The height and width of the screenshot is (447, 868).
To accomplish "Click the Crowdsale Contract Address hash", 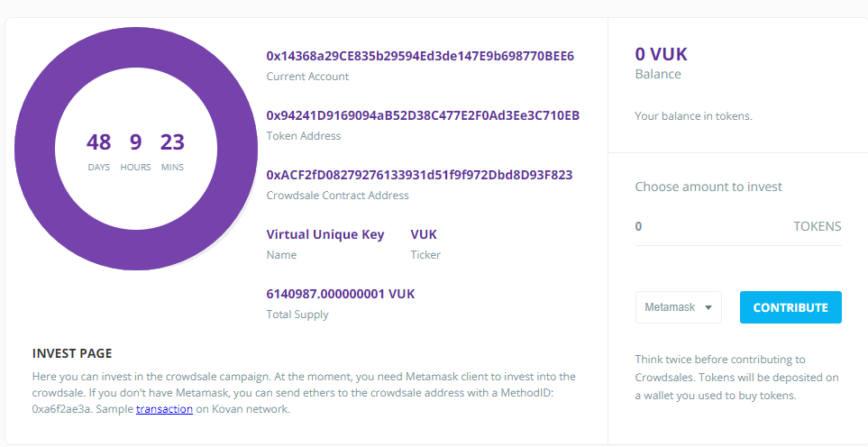I will coord(420,175).
